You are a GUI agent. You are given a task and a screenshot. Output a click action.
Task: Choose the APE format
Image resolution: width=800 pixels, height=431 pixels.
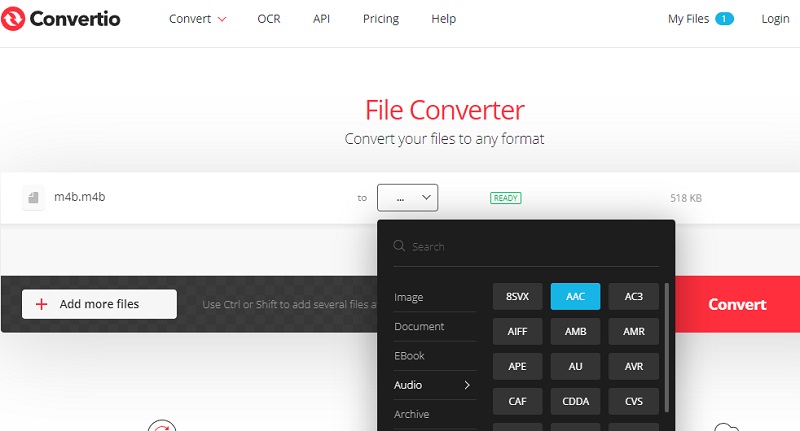click(x=517, y=366)
